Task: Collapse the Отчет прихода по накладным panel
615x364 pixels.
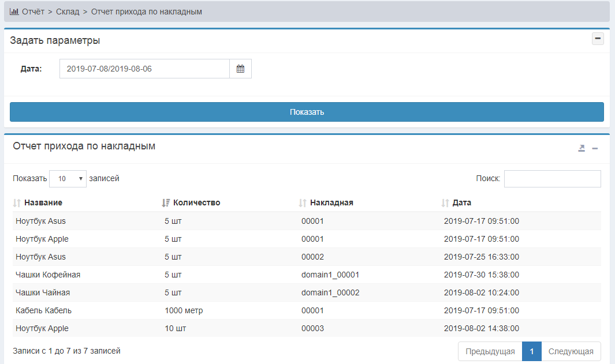Action: (595, 148)
